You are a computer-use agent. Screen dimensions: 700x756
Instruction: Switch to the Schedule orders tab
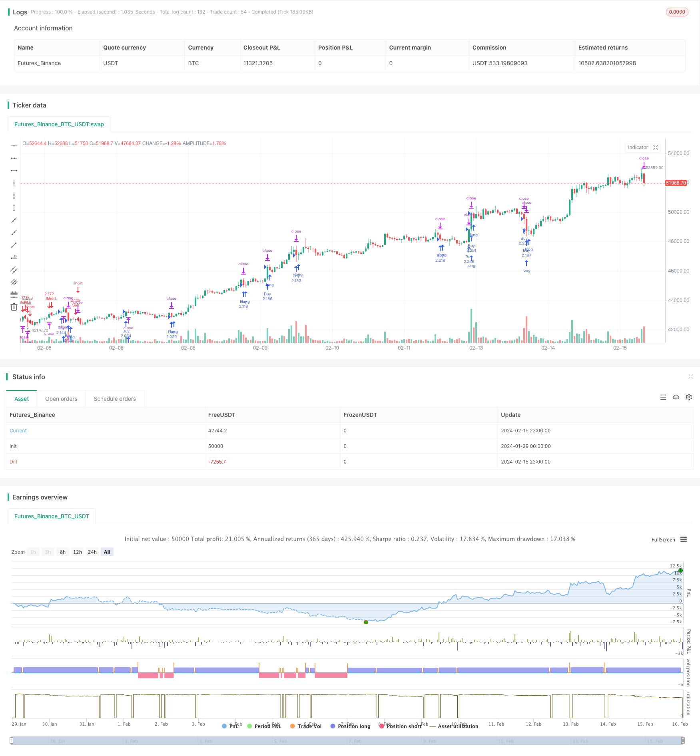tap(115, 399)
